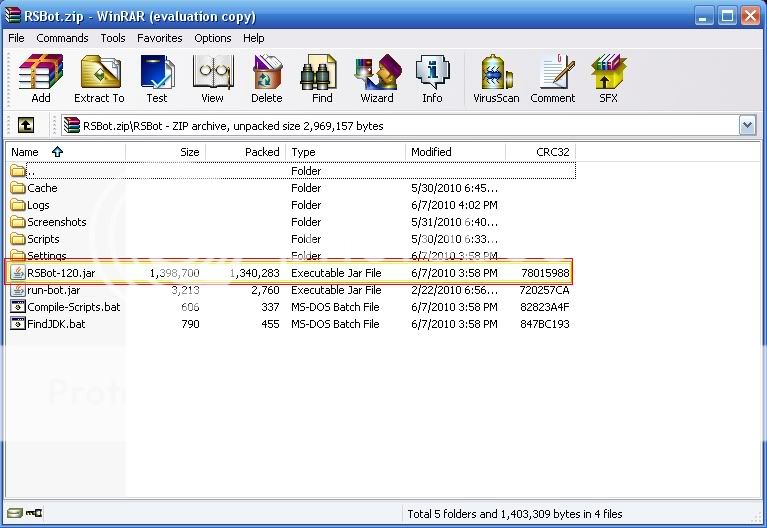Click the Extract To toolbar icon

(x=99, y=78)
